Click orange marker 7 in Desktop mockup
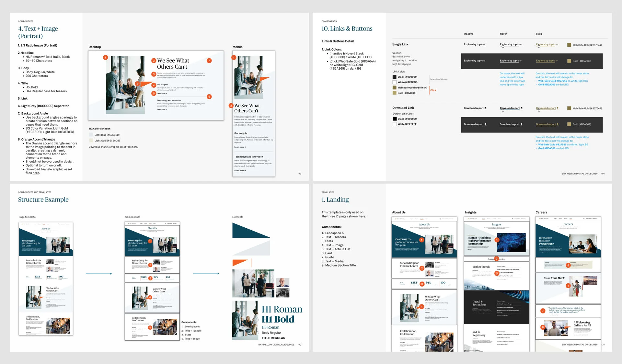 (209, 61)
